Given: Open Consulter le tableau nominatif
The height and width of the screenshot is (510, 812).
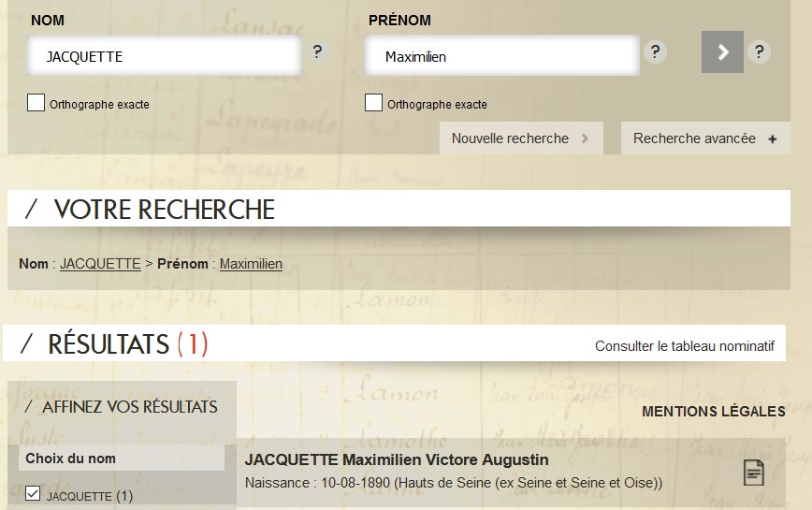Looking at the screenshot, I should coord(685,346).
